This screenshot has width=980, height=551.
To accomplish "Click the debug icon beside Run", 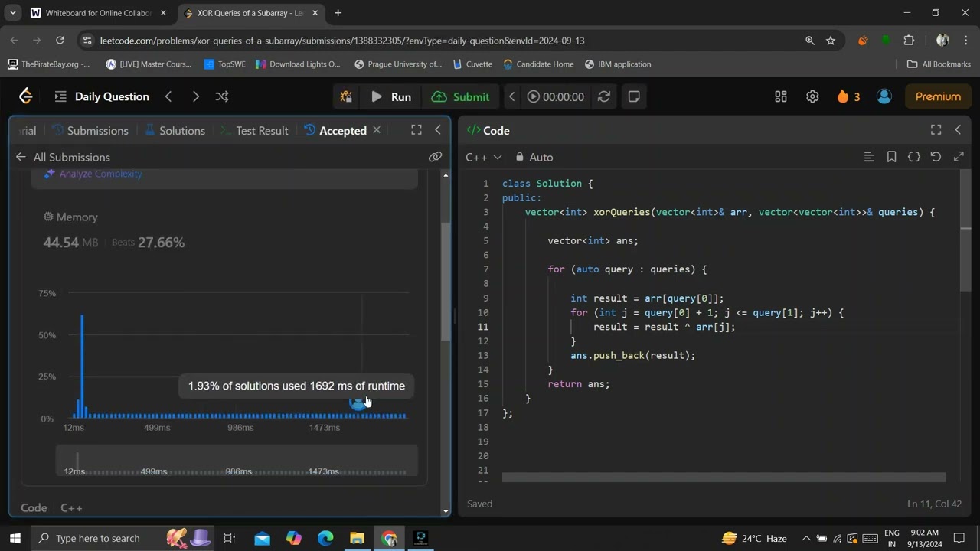I will point(346,96).
